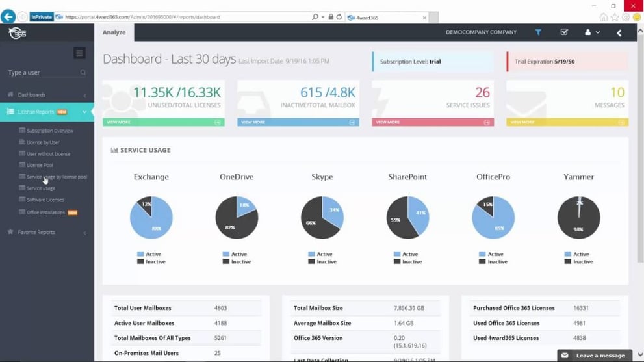Click the left chevron icon in header
The width and height of the screenshot is (644, 362).
619,33
